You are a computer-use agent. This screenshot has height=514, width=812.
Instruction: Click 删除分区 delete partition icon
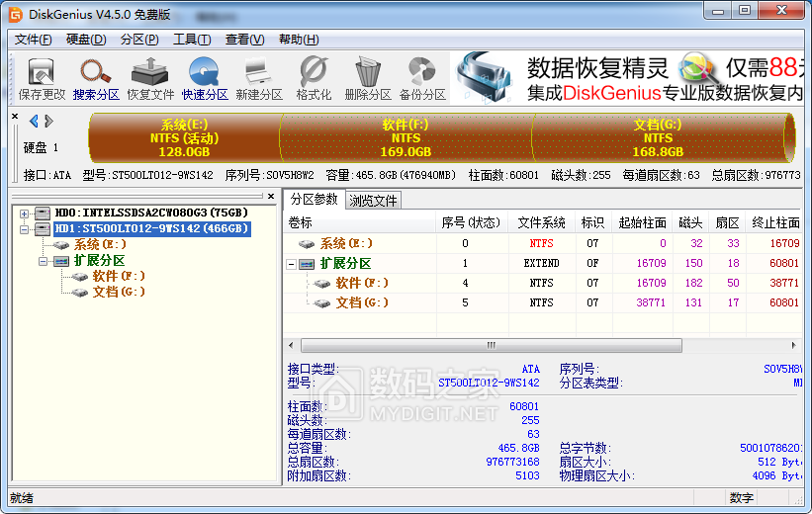coord(368,79)
